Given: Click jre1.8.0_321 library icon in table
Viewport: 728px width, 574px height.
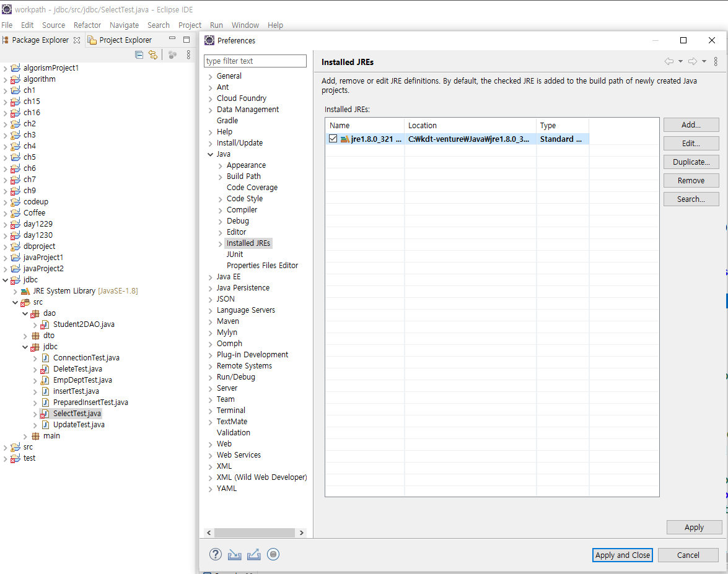Looking at the screenshot, I should pos(345,139).
